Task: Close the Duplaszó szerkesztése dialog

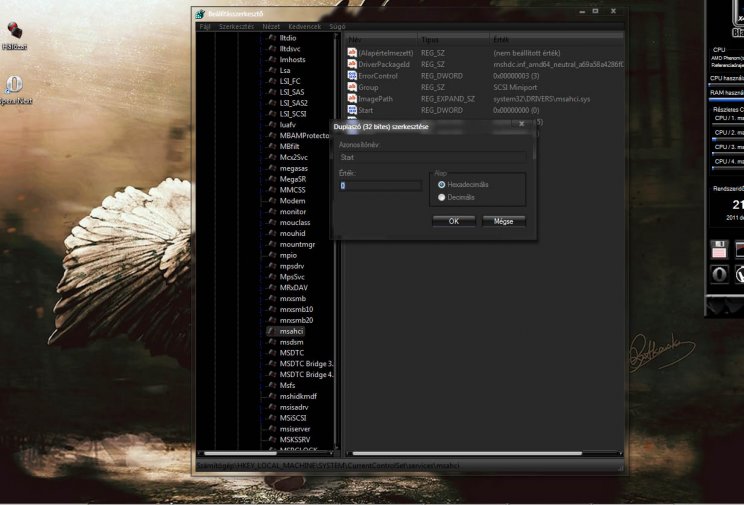Action: (x=521, y=124)
